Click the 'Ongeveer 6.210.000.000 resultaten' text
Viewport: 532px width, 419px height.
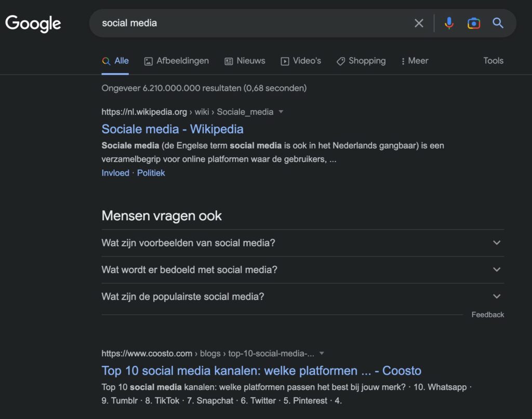click(204, 88)
